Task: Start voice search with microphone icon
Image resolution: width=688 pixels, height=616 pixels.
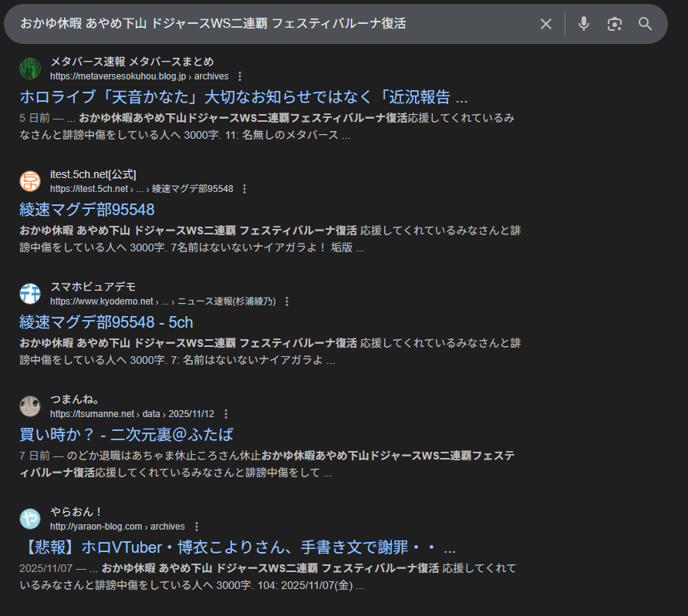Action: coord(584,24)
